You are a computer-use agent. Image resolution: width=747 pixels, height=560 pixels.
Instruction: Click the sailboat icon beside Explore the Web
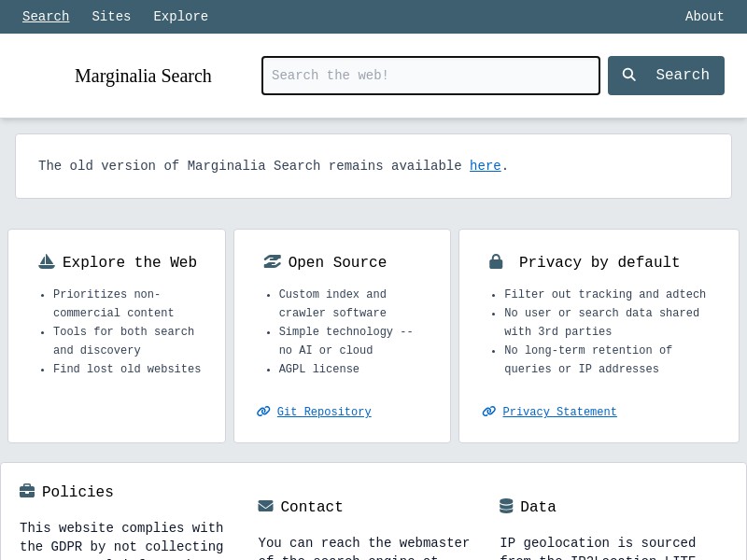[47, 261]
